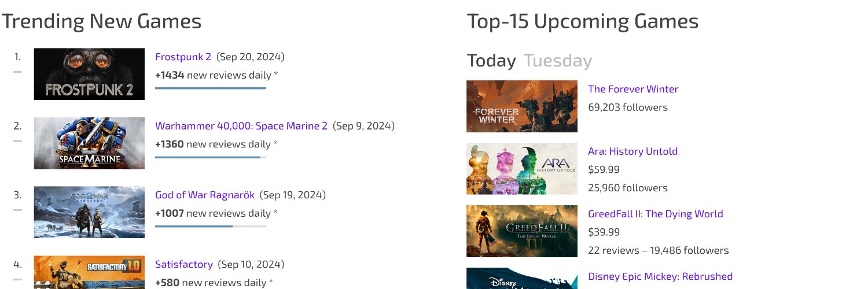Open the Frostpunk 2 game thumbnail
This screenshot has height=289, width=868.
[x=89, y=74]
